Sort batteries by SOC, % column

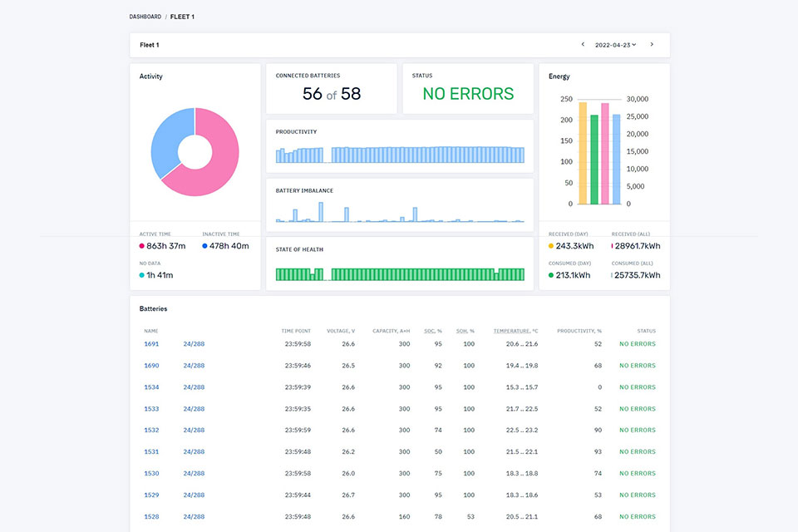click(432, 331)
